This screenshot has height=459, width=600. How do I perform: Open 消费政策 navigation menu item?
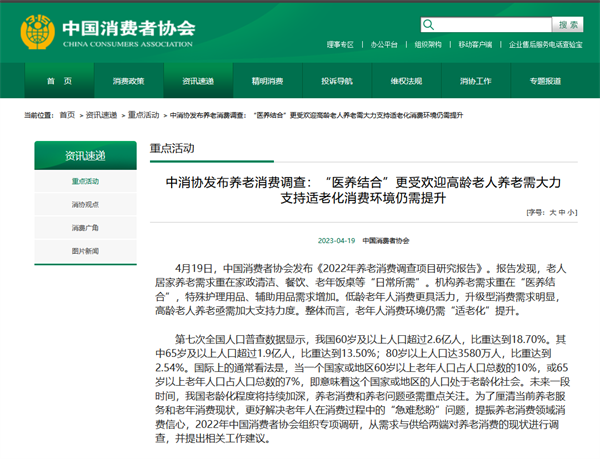click(129, 81)
